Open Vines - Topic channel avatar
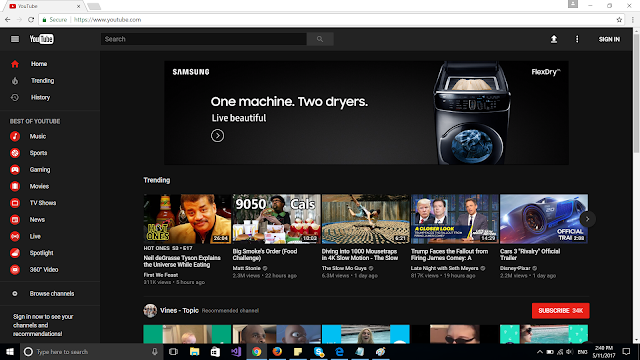The width and height of the screenshot is (640, 360). coord(150,311)
